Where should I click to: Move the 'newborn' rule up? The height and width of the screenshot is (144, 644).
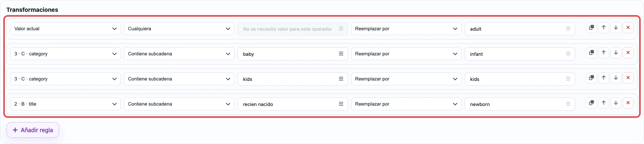[604, 103]
